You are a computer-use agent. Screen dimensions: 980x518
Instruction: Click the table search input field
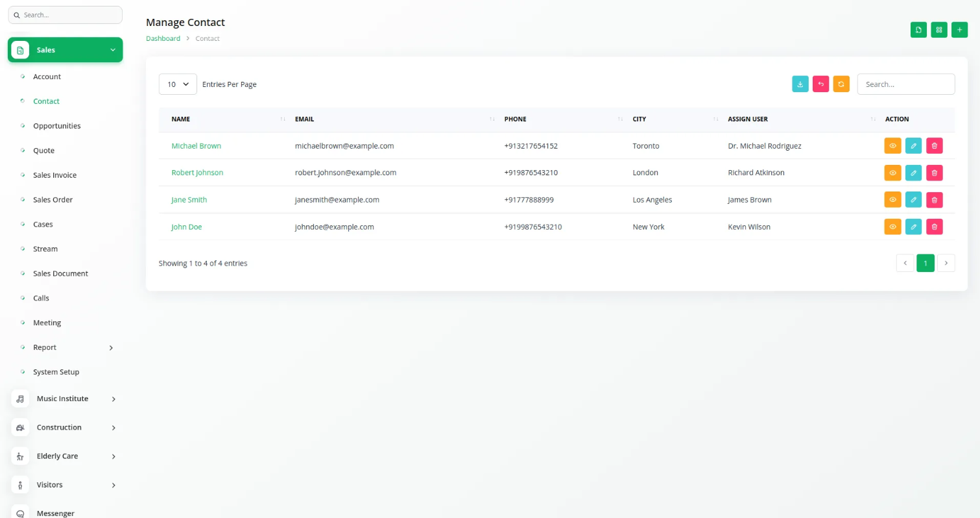pos(905,84)
